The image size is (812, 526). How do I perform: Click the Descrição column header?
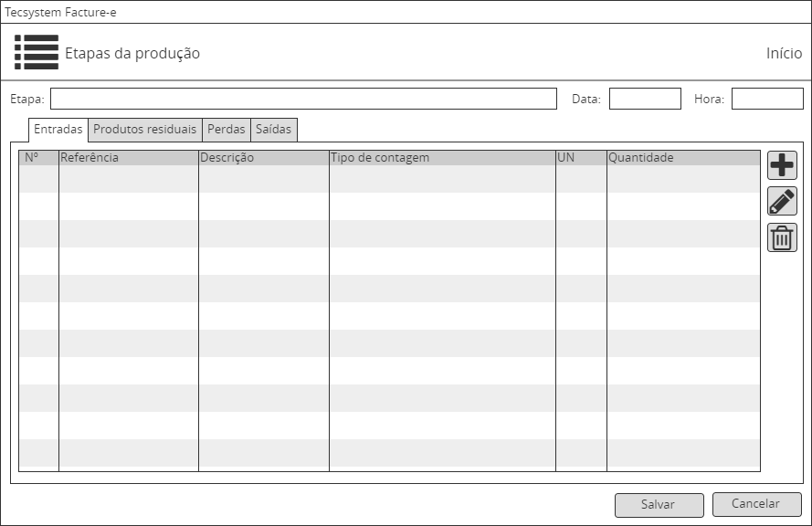coord(263,158)
